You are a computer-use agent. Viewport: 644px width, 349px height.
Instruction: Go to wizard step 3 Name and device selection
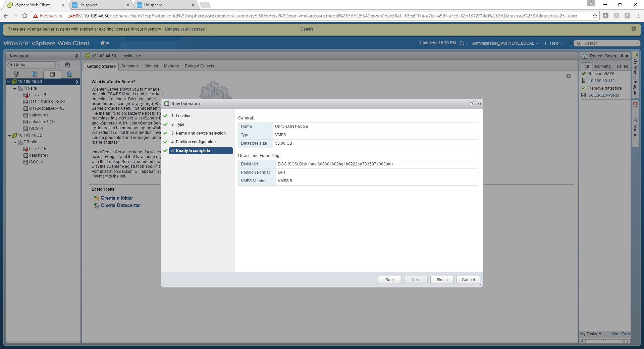[200, 133]
